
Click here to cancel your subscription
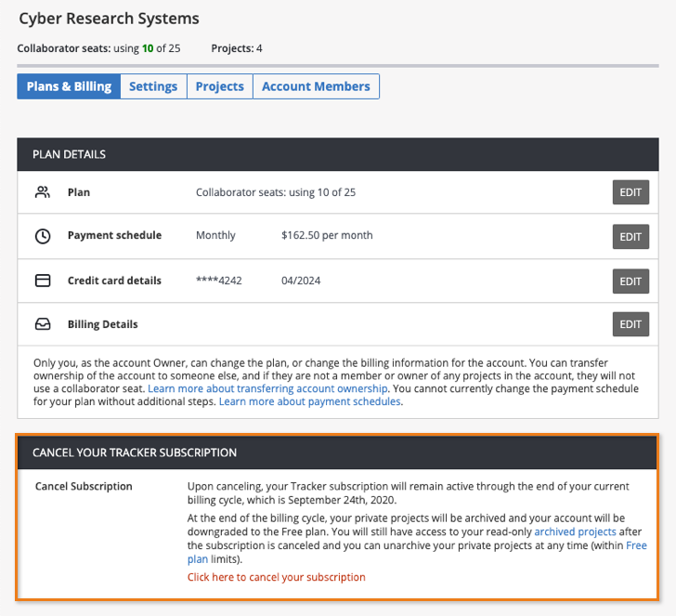(277, 577)
